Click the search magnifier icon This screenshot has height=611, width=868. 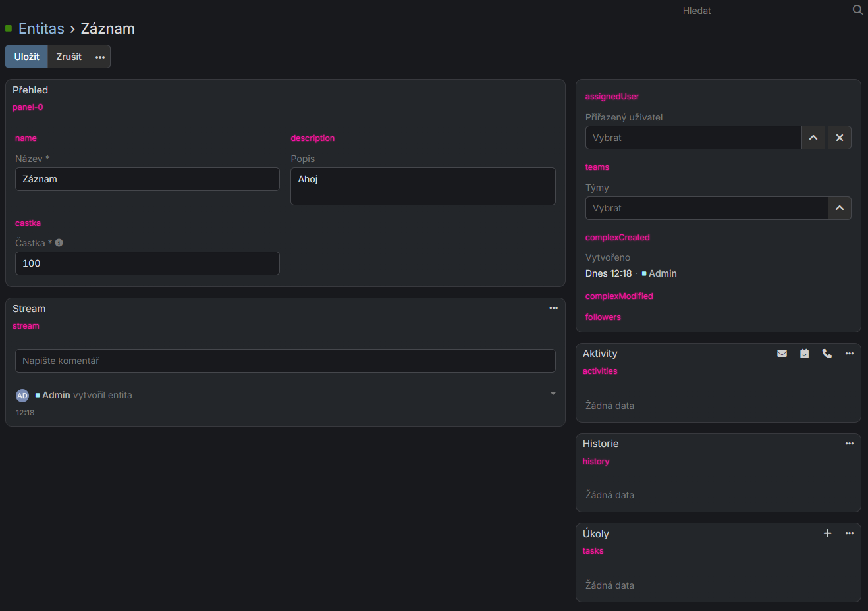tap(857, 10)
